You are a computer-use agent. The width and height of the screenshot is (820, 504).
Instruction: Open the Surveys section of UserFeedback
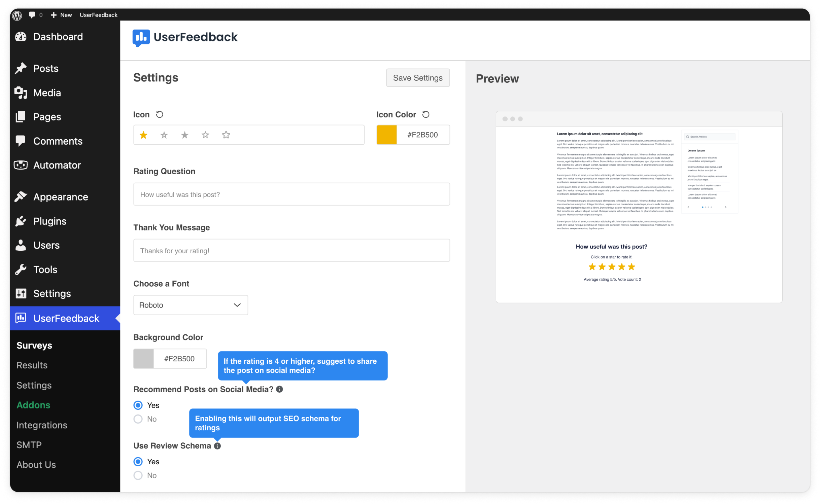point(34,345)
